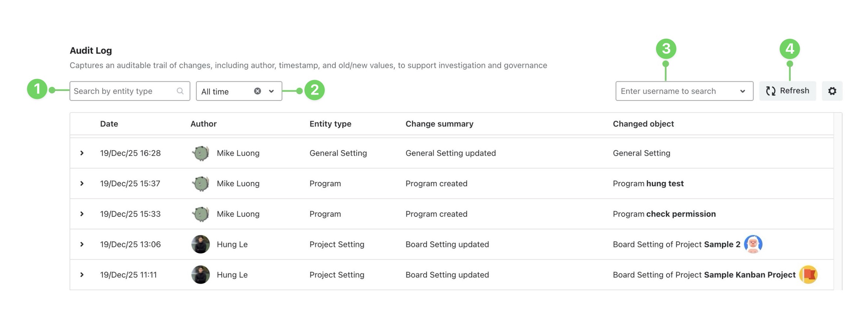Clear the All time date filter
This screenshot has width=868, height=329.
[x=257, y=91]
